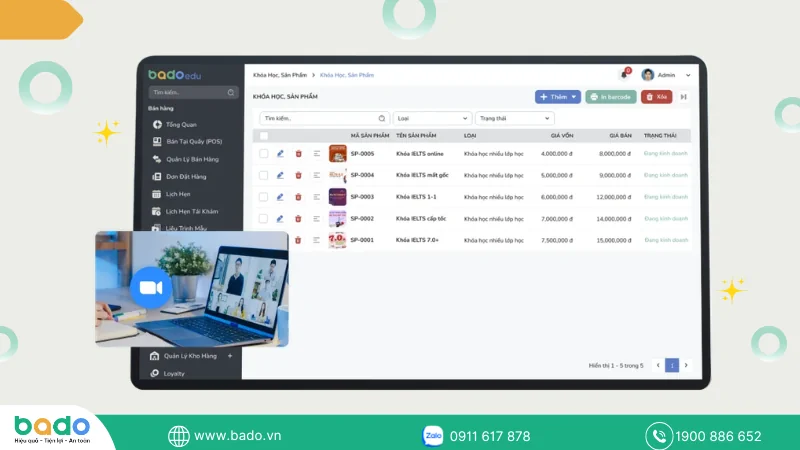Click the edit pencil for SP-0005
This screenshot has height=450, width=800.
pos(280,154)
